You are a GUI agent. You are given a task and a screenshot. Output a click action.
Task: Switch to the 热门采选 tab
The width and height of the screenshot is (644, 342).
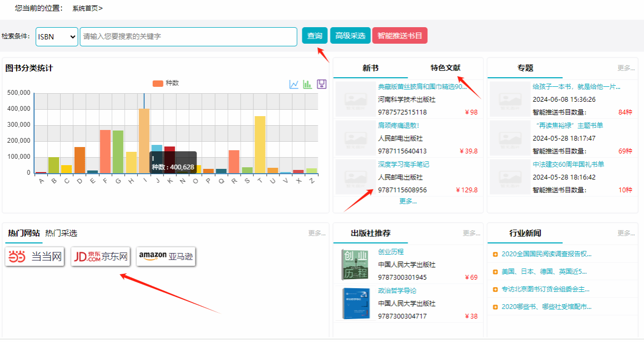[x=61, y=233]
